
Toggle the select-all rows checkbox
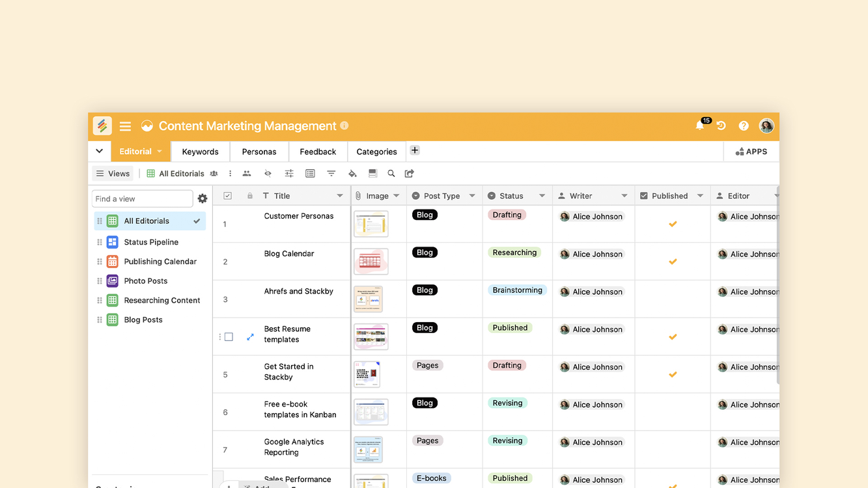click(227, 196)
